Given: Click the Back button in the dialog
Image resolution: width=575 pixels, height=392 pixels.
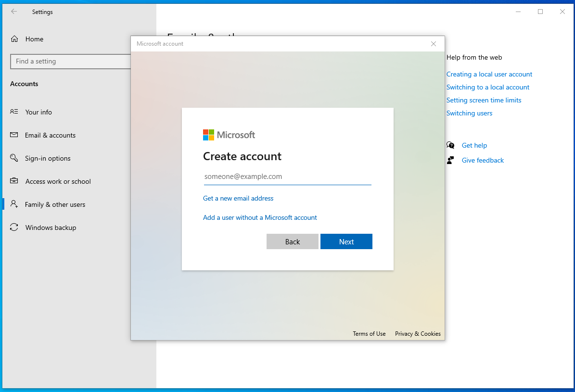Looking at the screenshot, I should point(292,241).
